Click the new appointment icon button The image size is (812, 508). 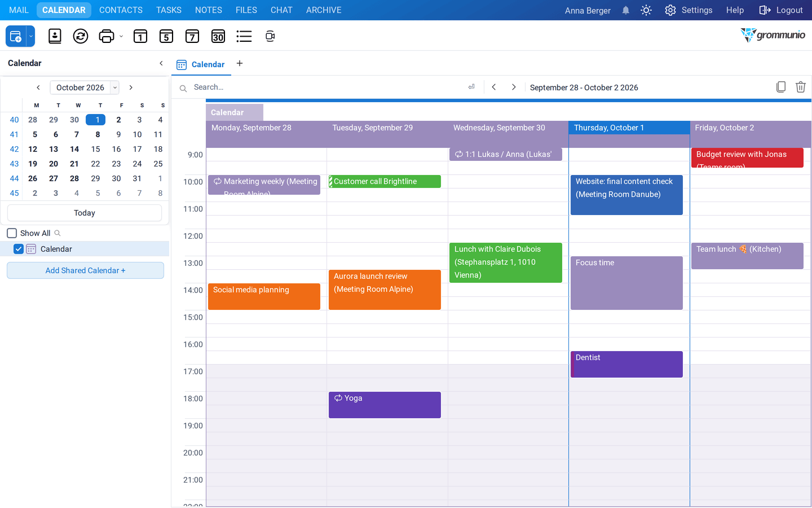pyautogui.click(x=16, y=36)
